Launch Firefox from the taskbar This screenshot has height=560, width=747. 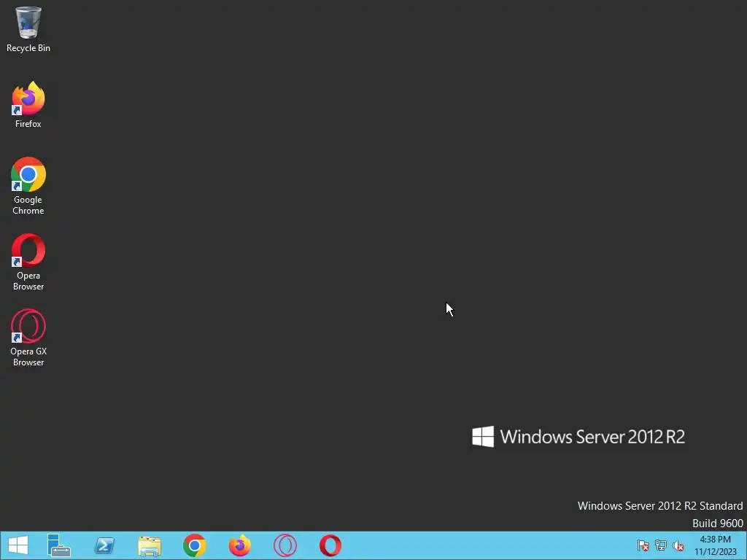coord(239,545)
